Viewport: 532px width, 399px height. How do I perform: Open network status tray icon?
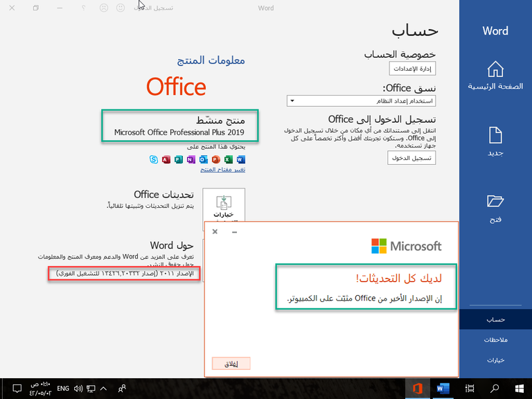point(91,389)
